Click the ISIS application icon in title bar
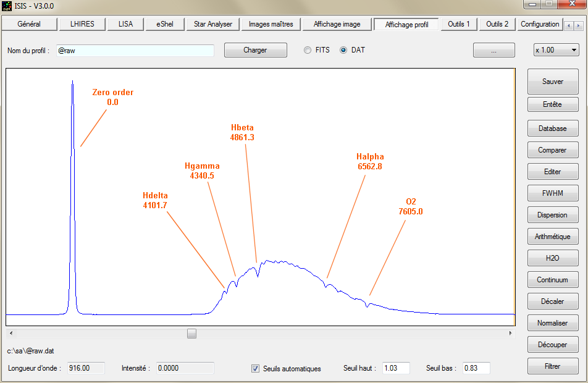 (x=7, y=6)
